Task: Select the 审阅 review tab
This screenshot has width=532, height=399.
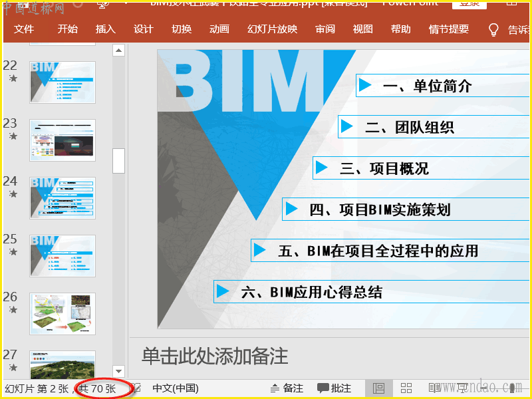Action: pos(325,29)
